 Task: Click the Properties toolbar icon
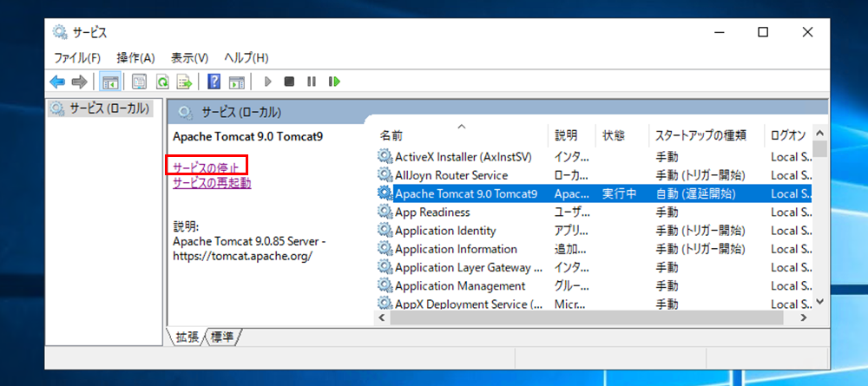coord(140,82)
